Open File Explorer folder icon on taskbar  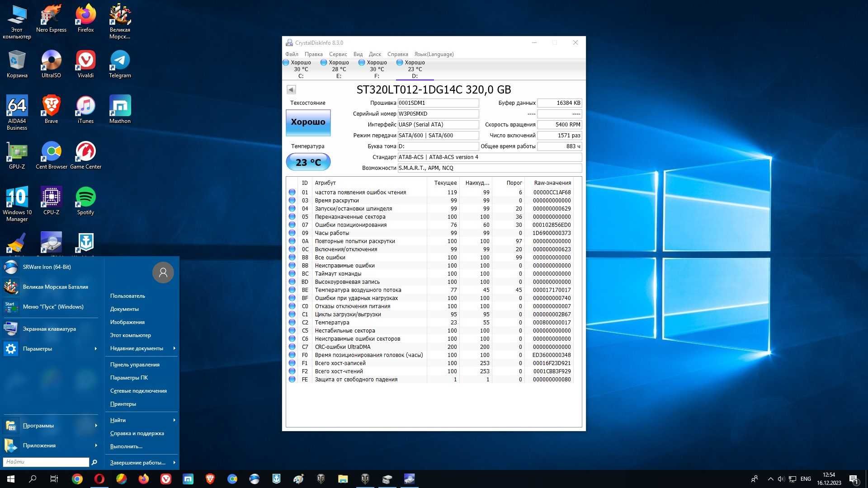pyautogui.click(x=343, y=479)
